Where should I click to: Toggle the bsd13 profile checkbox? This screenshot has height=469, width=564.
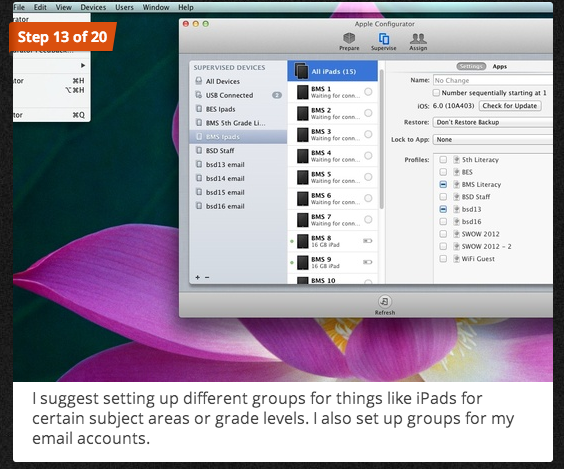[x=443, y=209]
